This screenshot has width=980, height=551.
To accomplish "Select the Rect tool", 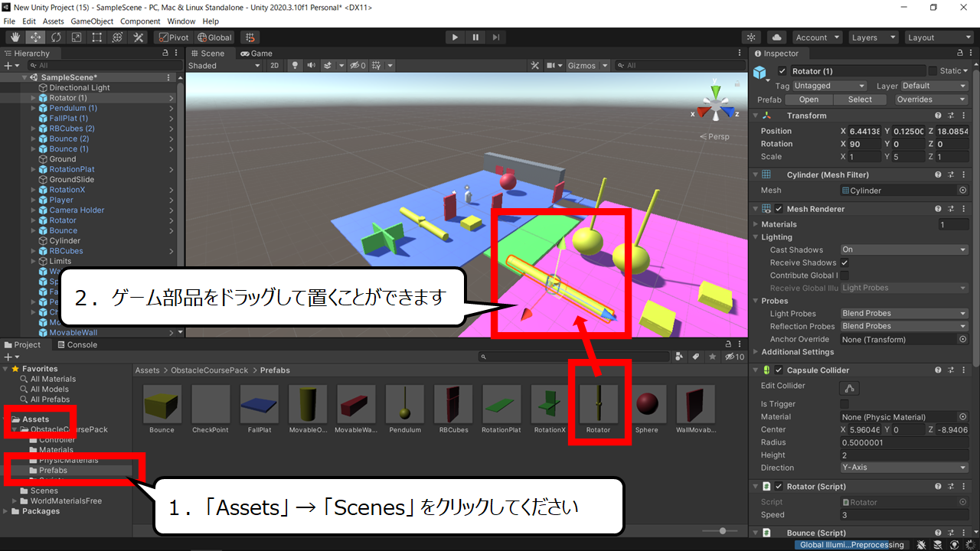I will (97, 37).
